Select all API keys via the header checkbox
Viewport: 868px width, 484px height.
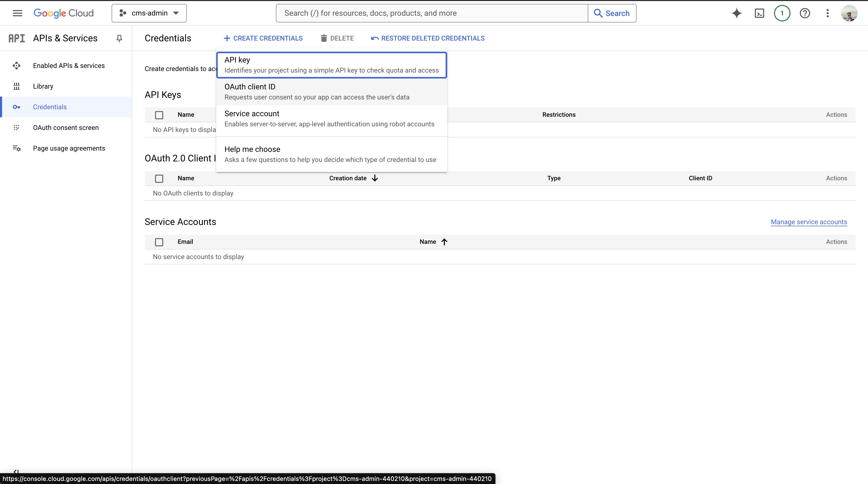tap(159, 115)
